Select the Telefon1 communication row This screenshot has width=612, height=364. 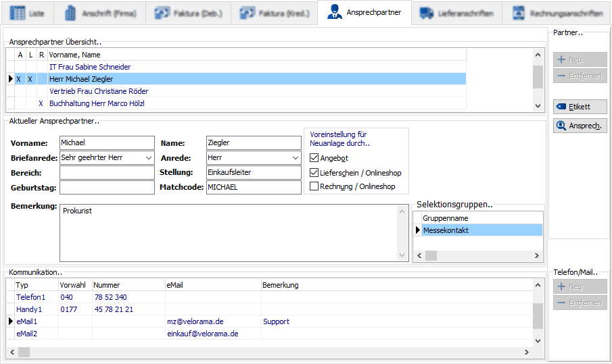point(269,297)
